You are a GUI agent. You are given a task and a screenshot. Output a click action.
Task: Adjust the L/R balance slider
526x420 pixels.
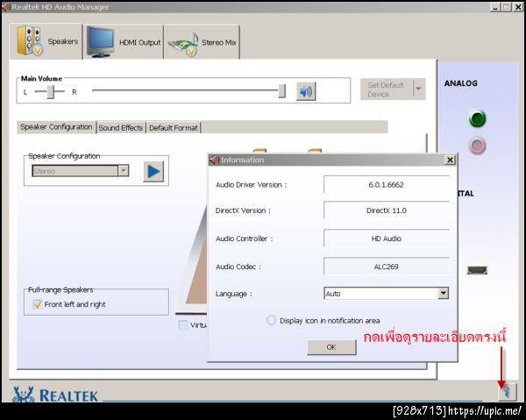[50, 91]
